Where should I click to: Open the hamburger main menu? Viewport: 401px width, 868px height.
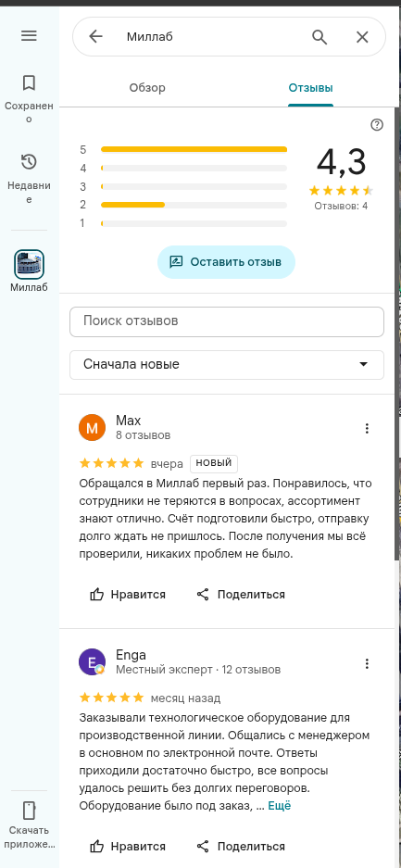pos(29,36)
